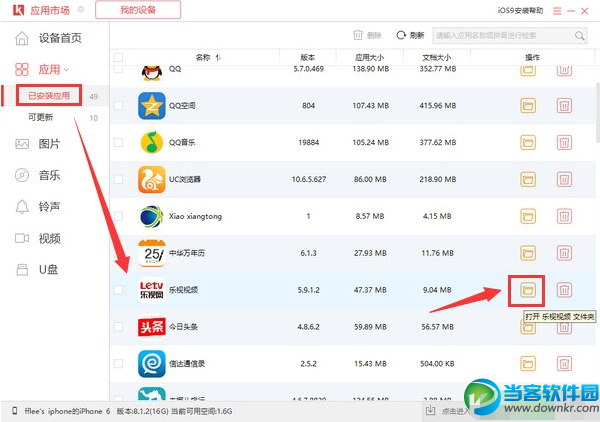
Task: Open the 信达通信录 app folder
Action: [x=528, y=363]
